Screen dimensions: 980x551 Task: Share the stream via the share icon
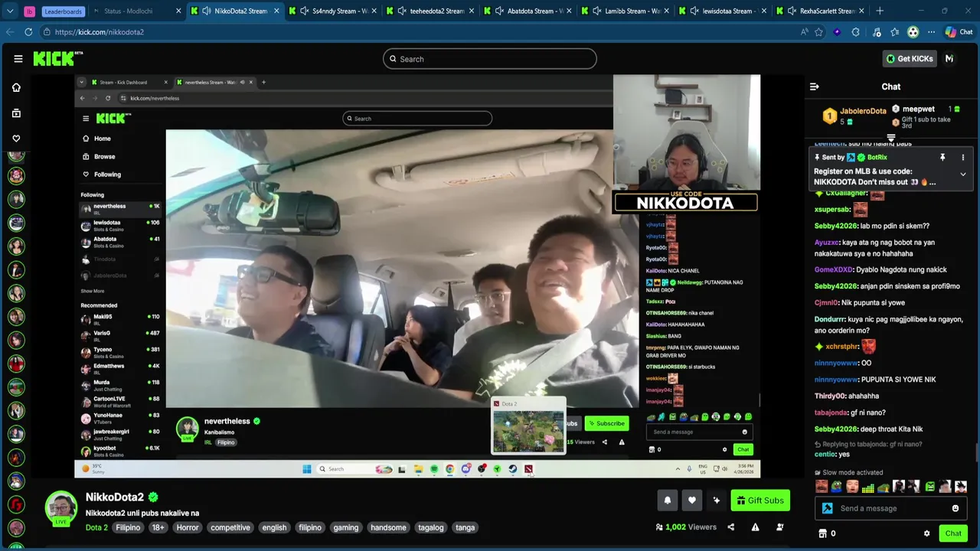coord(730,527)
